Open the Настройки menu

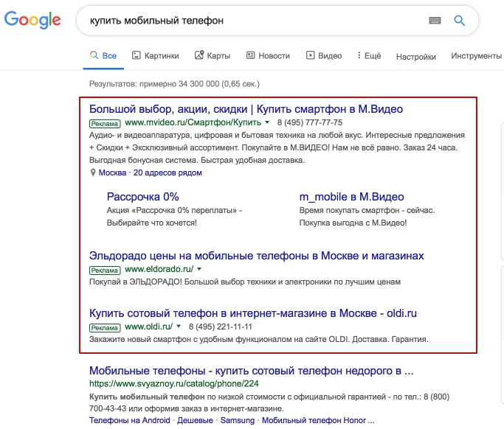(415, 57)
